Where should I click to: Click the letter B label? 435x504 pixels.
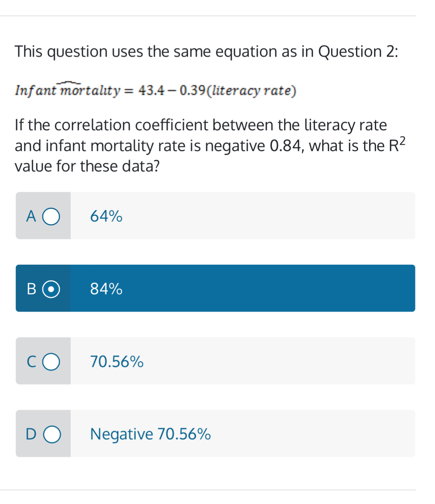click(31, 289)
